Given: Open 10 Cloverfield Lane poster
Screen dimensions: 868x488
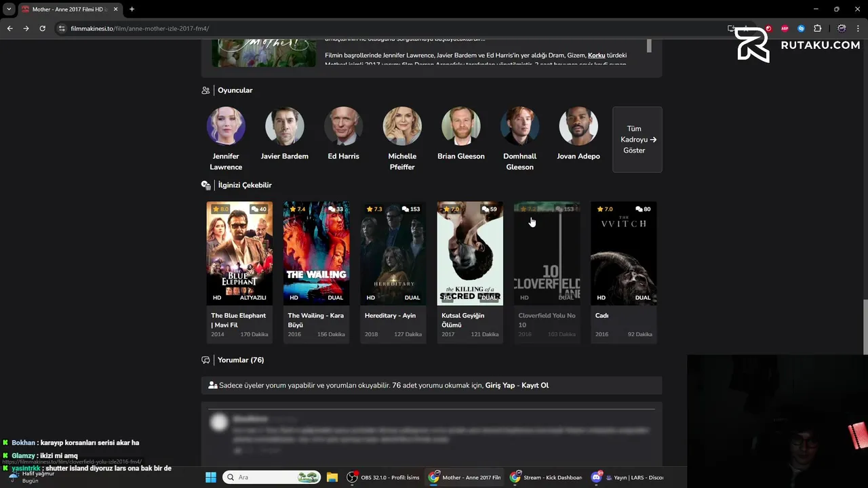Looking at the screenshot, I should click(547, 253).
